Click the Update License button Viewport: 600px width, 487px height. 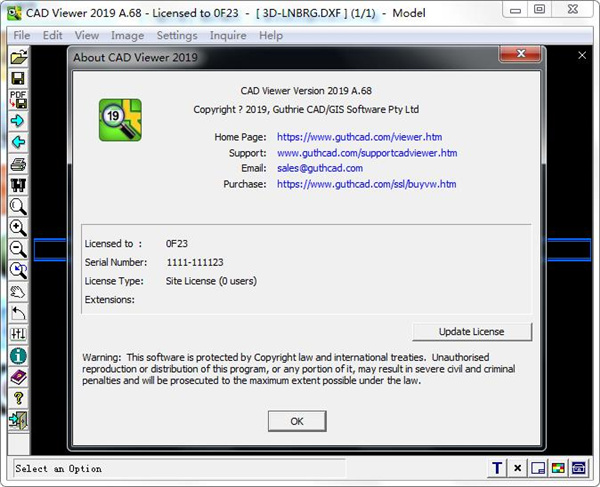[472, 332]
